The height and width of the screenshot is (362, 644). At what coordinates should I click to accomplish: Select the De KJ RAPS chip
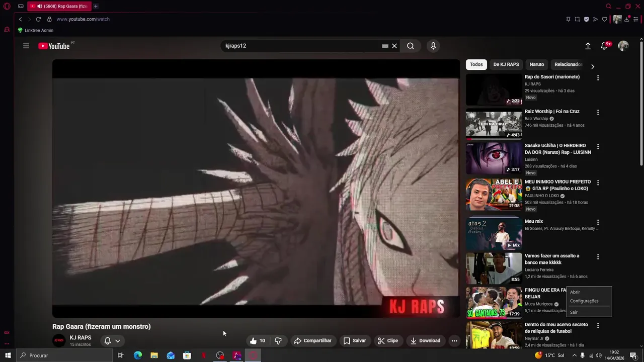[506, 64]
